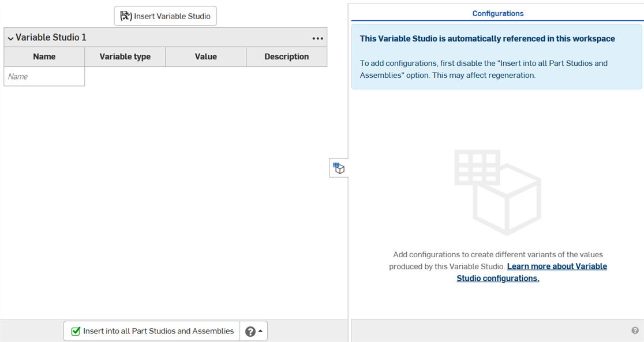Select the Variable type column header
The width and height of the screenshot is (644, 342).
[125, 57]
